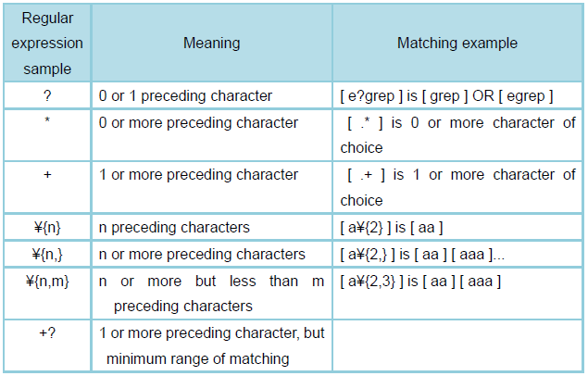Screen dimensions: 588x376
Task: Click the asterisk symbol cell
Action: point(46,123)
